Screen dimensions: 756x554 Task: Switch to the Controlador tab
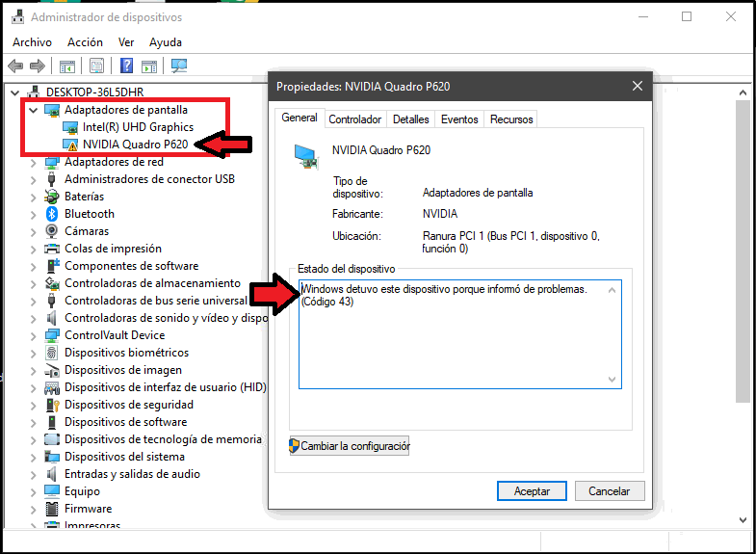click(x=354, y=119)
